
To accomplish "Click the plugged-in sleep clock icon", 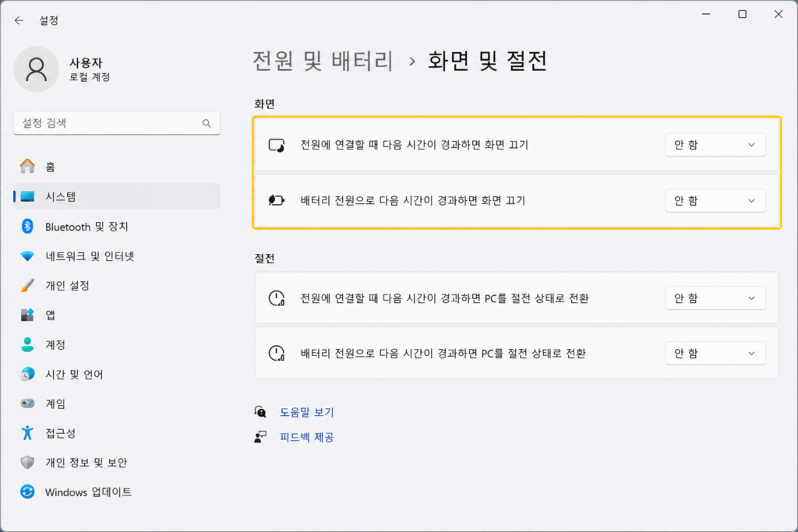I will [277, 298].
